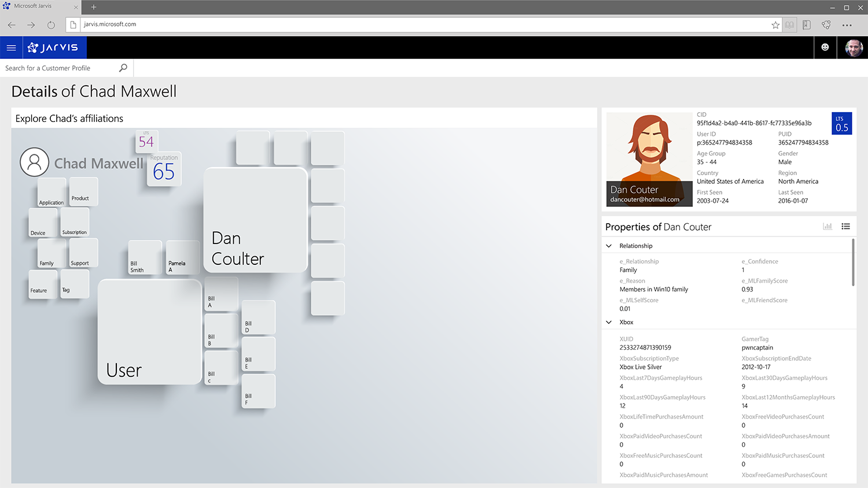Viewport: 868px width, 488px height.
Task: Click the Xbox Live Silver value
Action: tap(641, 367)
